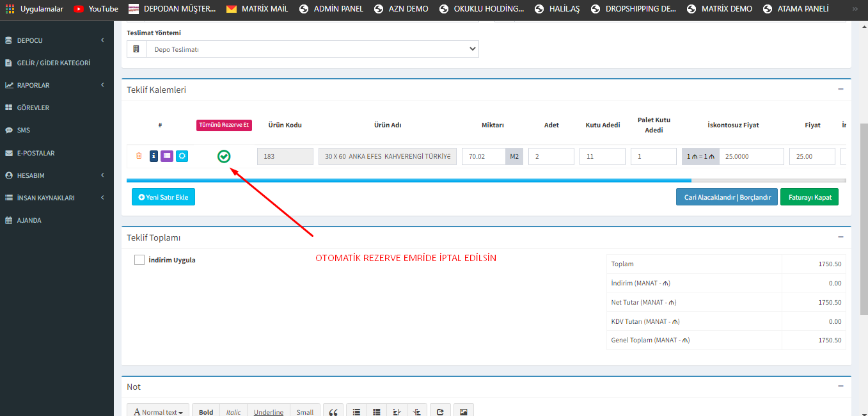The height and width of the screenshot is (416, 868).
Task: Open YouTube bookmark in bookmarks bar
Action: pyautogui.click(x=96, y=9)
